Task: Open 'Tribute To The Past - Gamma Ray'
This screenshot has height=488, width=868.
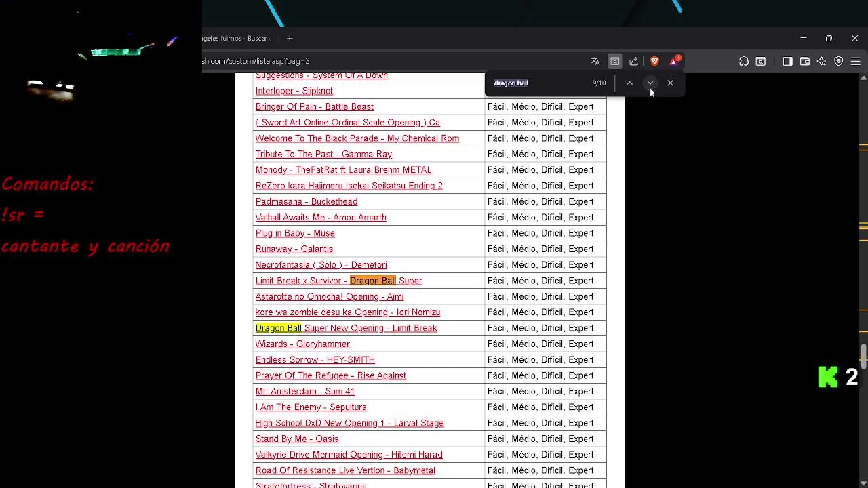Action: (x=323, y=154)
